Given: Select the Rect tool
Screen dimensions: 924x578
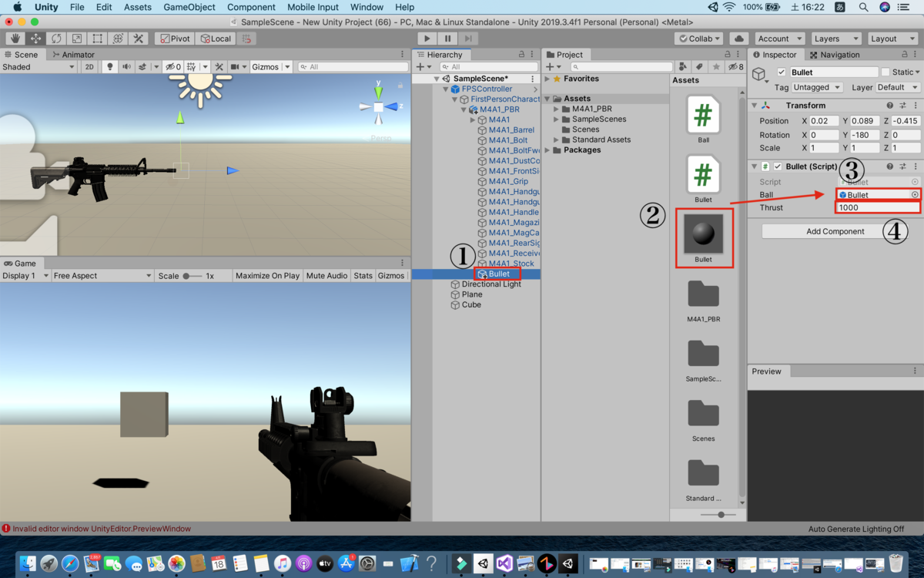Looking at the screenshot, I should [97, 39].
